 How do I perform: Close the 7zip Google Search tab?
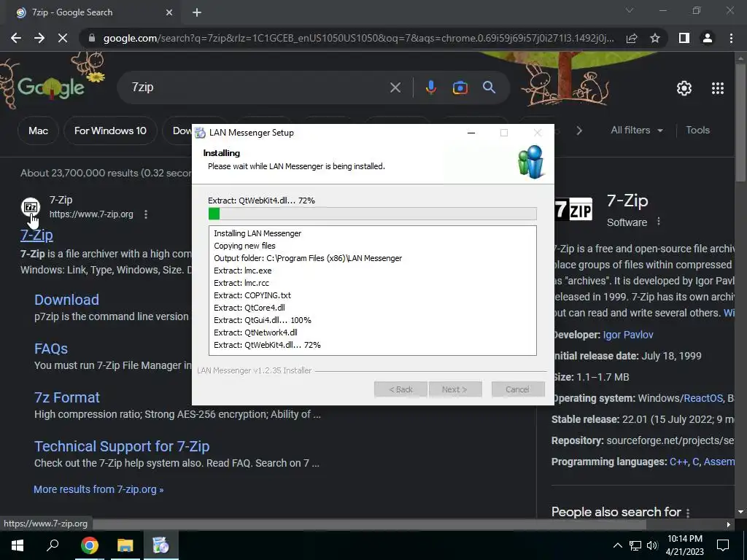(x=169, y=12)
